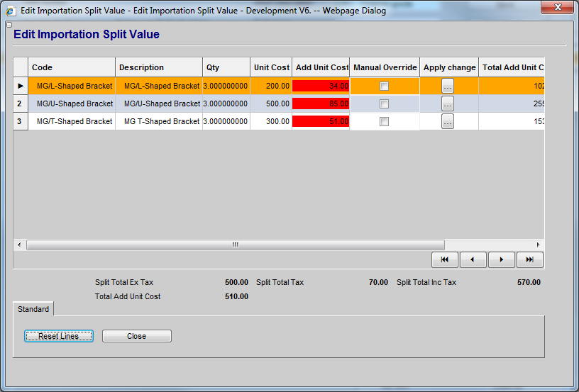Go to next record arrow button

[x=502, y=259]
